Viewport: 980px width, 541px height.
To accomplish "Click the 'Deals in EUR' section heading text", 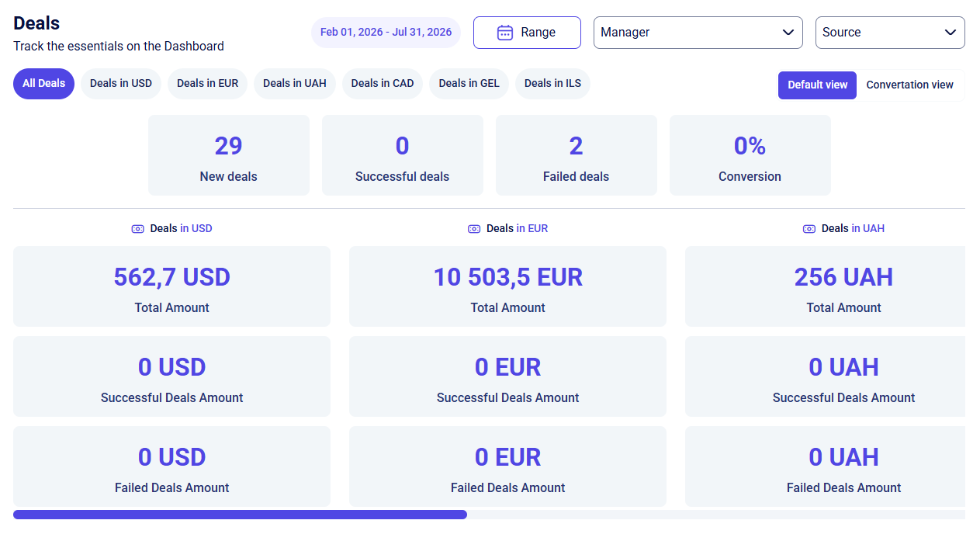I will [518, 229].
